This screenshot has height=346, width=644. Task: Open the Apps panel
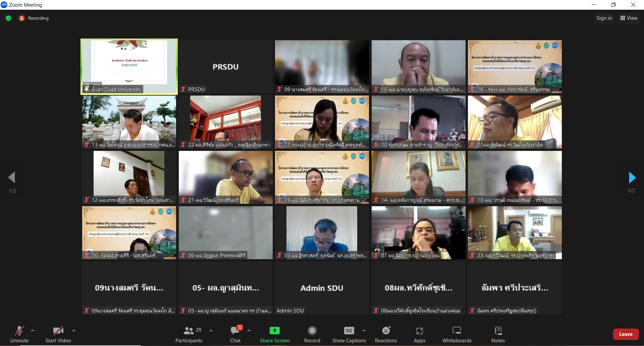coord(419,335)
